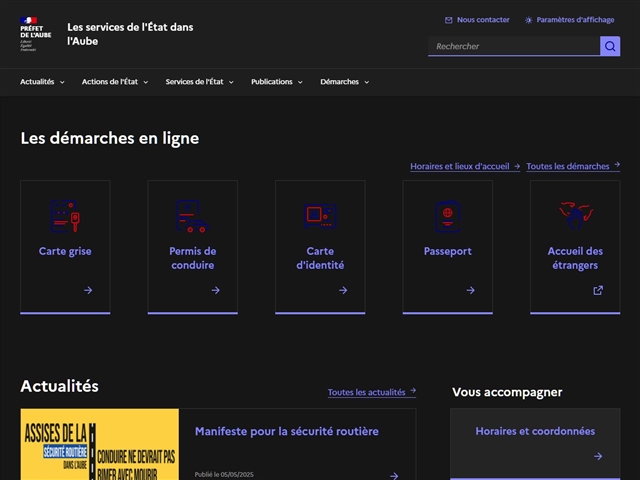The image size is (640, 480).
Task: Click the arrow in the Passeport card
Action: 471,290
